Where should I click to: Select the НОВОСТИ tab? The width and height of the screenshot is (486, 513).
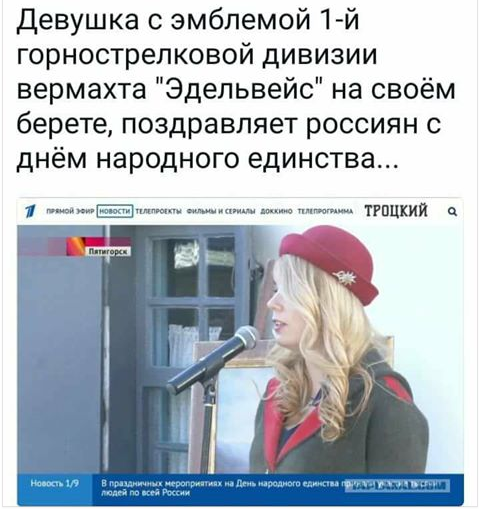click(x=115, y=211)
